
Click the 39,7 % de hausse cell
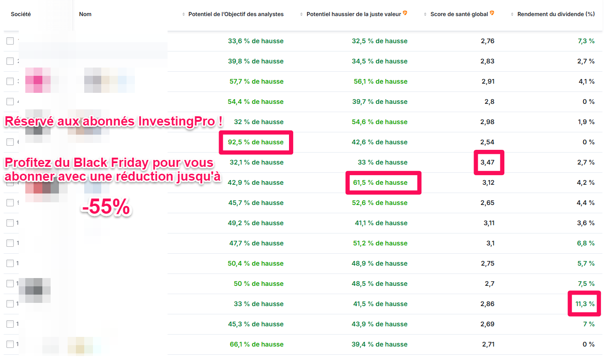[x=380, y=102]
